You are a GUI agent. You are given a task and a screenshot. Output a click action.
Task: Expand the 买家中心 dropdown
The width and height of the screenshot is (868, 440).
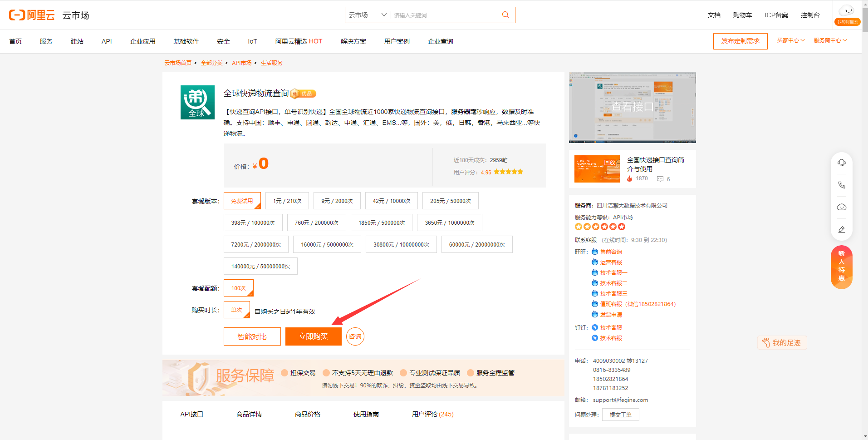click(791, 40)
